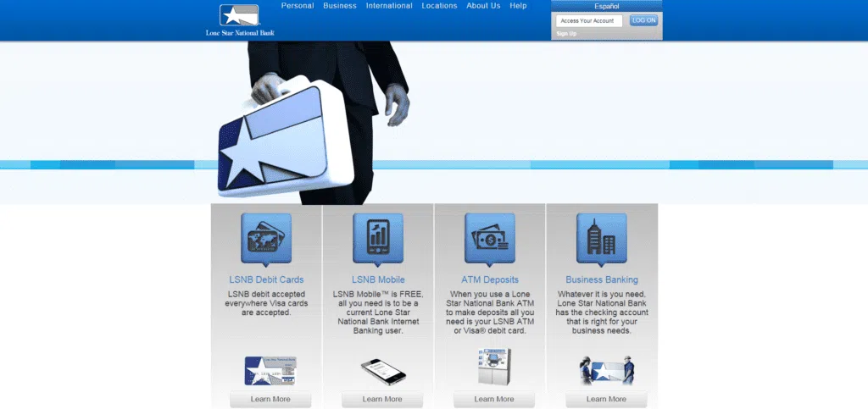The height and width of the screenshot is (409, 868).
Task: Click Learn More under Business Banking
Action: point(606,399)
